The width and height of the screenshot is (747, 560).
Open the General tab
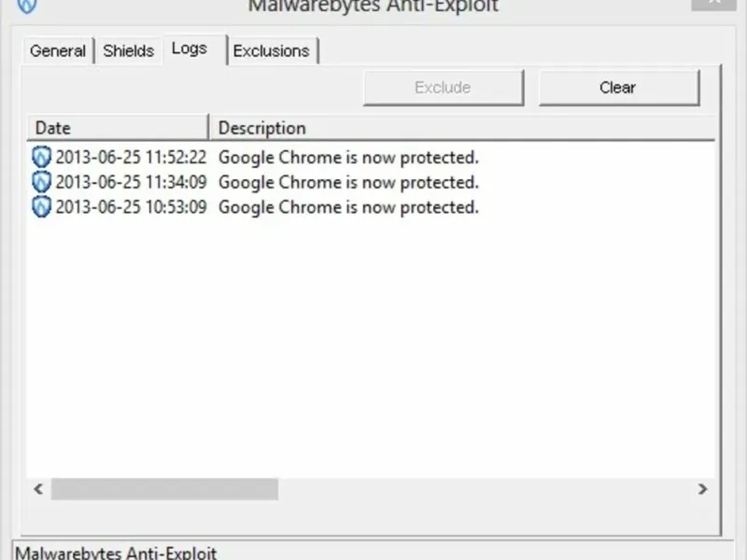pos(58,51)
